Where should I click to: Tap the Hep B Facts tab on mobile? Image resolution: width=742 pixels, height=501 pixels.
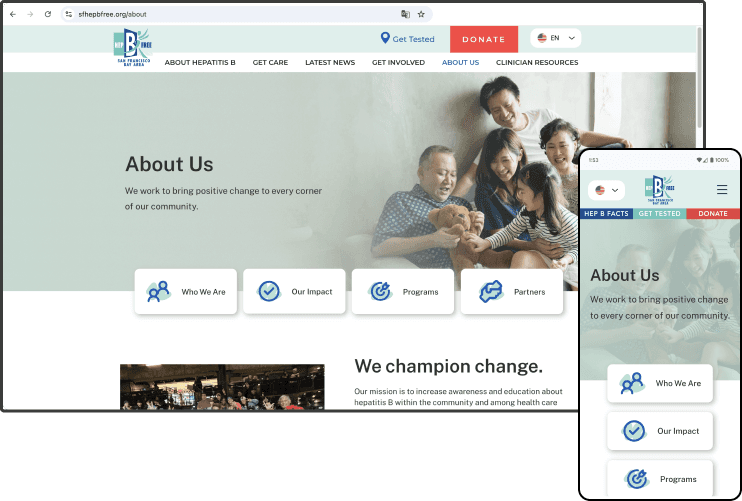coord(606,214)
